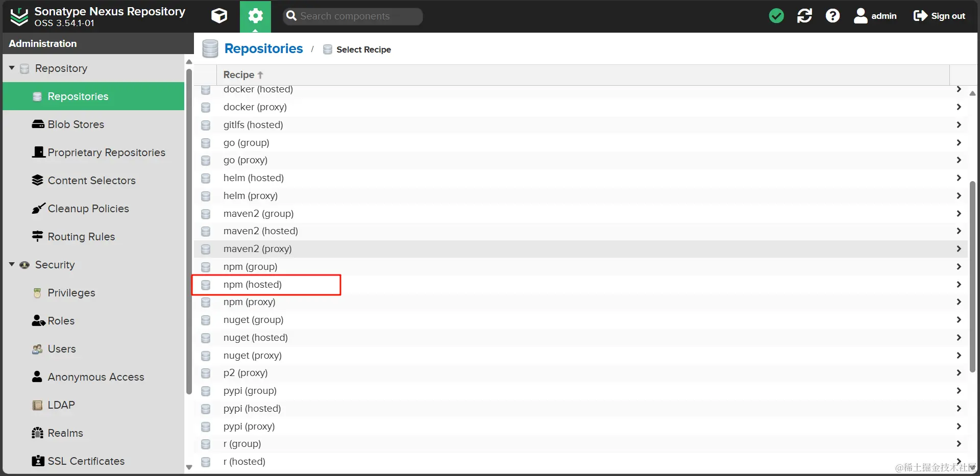Choose the helm (proxy) recipe
This screenshot has width=980, height=476.
coord(581,196)
